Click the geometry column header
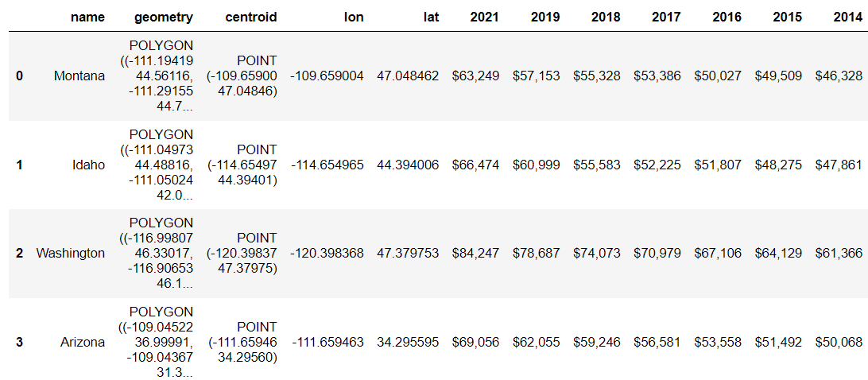This screenshot has width=868, height=380. 164,17
